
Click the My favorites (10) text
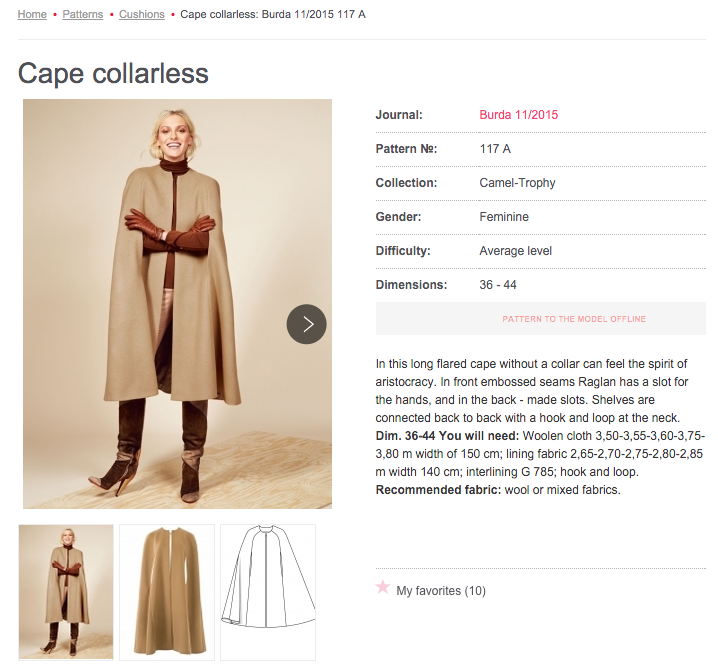tap(441, 591)
